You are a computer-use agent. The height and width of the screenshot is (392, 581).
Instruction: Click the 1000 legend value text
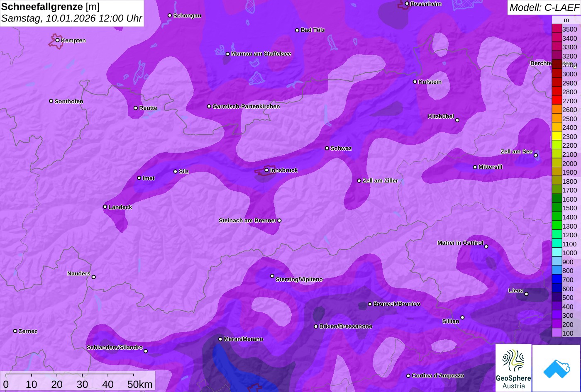569,253
